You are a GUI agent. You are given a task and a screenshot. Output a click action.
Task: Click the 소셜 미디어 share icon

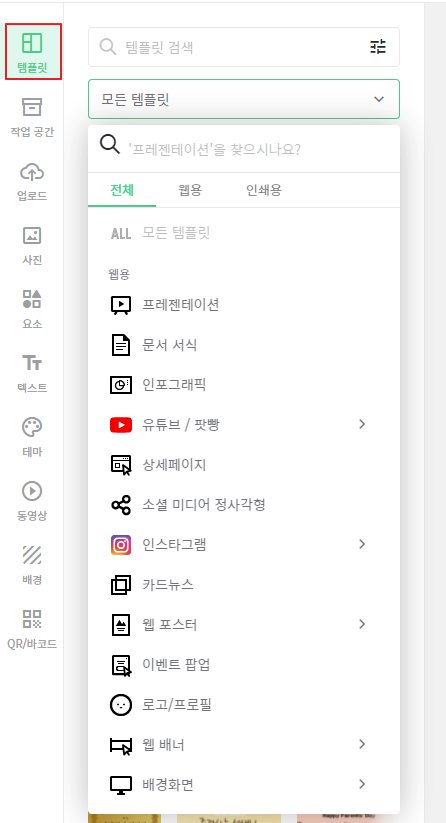pyautogui.click(x=121, y=505)
